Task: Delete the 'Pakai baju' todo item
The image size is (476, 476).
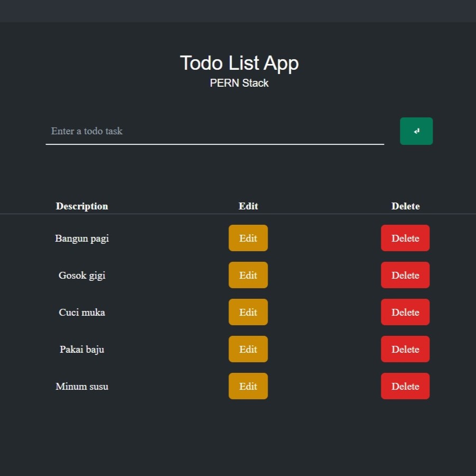Action: tap(405, 349)
